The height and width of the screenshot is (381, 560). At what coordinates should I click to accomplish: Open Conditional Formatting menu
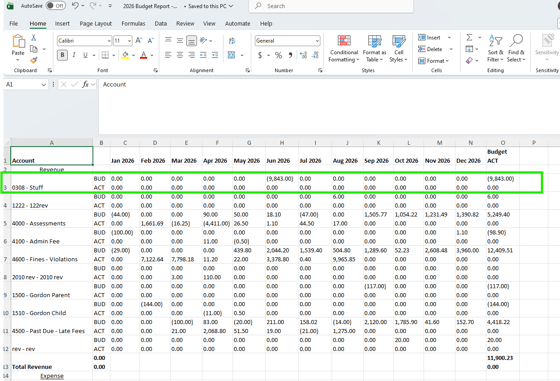pyautogui.click(x=344, y=49)
